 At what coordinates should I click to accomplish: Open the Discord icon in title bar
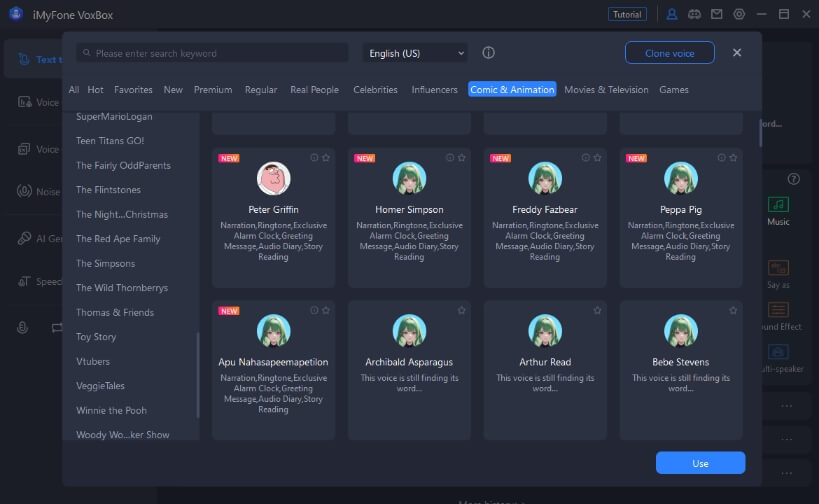[694, 14]
